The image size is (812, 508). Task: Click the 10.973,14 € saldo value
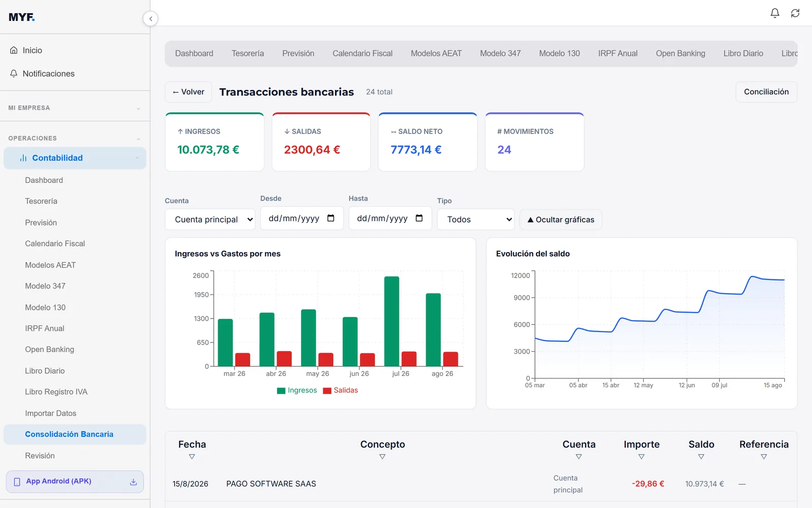pos(704,484)
